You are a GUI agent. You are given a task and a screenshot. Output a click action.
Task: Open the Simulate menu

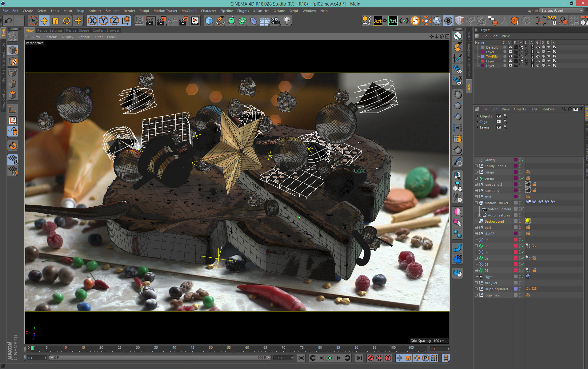(x=113, y=11)
